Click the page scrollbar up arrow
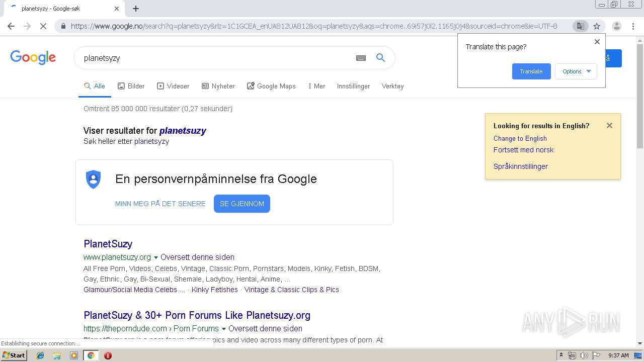Image resolution: width=644 pixels, height=362 pixels. 639,40
